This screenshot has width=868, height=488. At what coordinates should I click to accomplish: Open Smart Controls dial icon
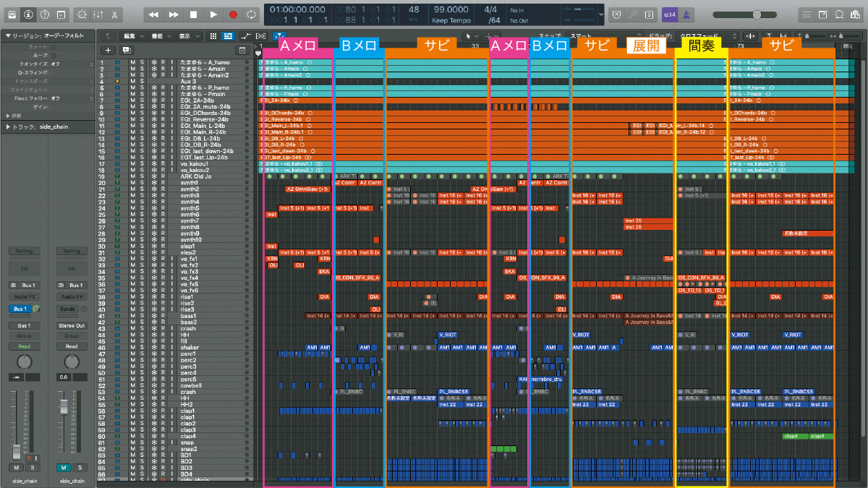click(81, 14)
